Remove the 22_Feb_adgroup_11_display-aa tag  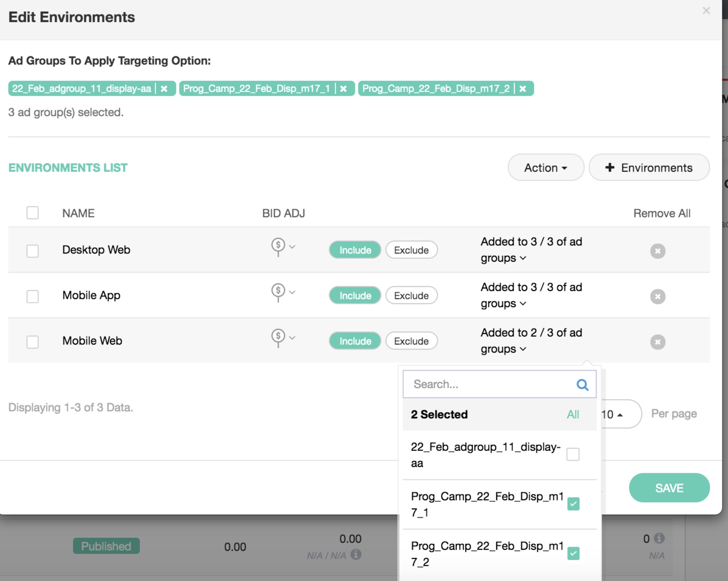pos(164,89)
